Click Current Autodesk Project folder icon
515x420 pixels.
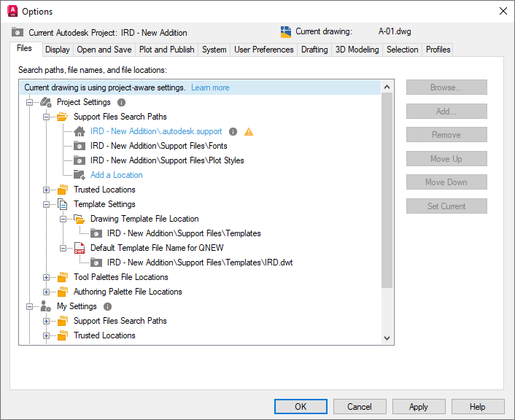coord(18,32)
